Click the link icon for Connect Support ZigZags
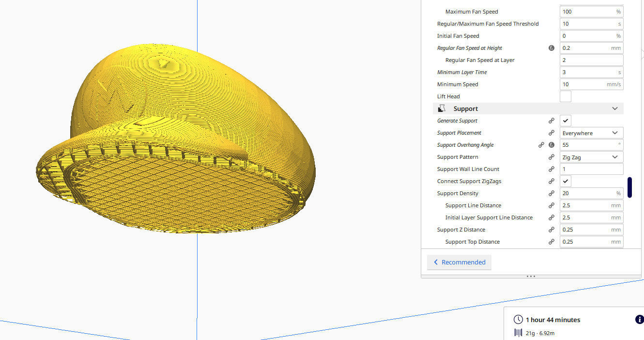The height and width of the screenshot is (340, 644). pyautogui.click(x=551, y=181)
